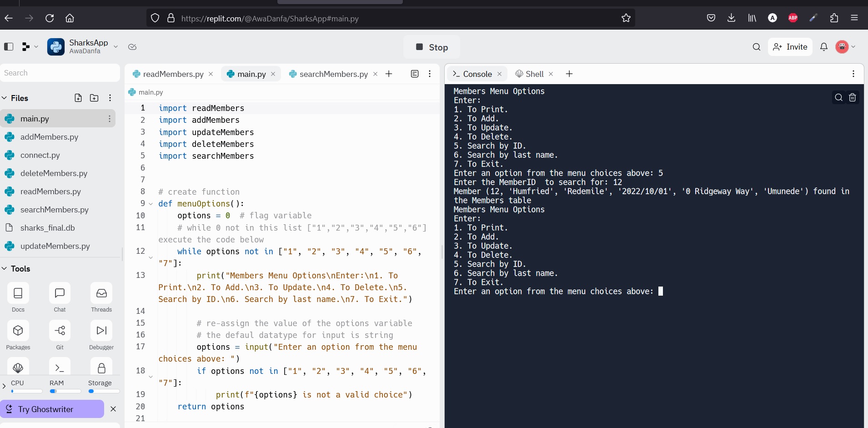The image size is (868, 428).
Task: Click the Adblock Plus extension icon
Action: [793, 18]
